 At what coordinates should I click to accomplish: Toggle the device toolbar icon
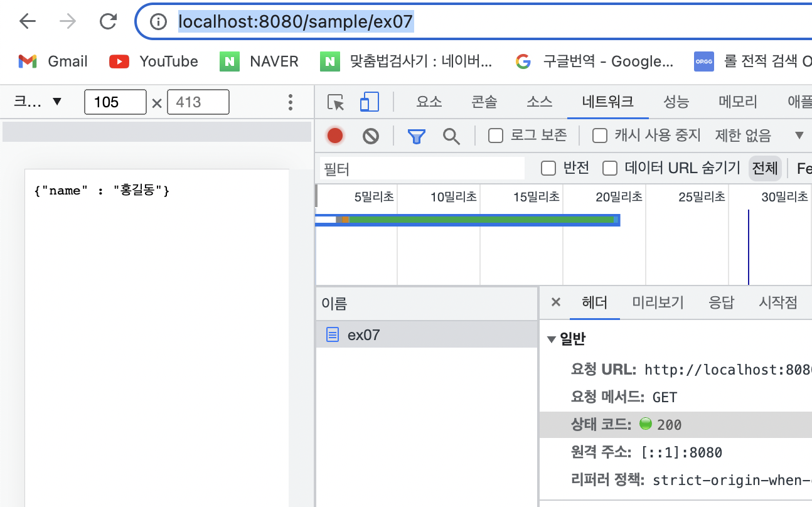(x=370, y=102)
